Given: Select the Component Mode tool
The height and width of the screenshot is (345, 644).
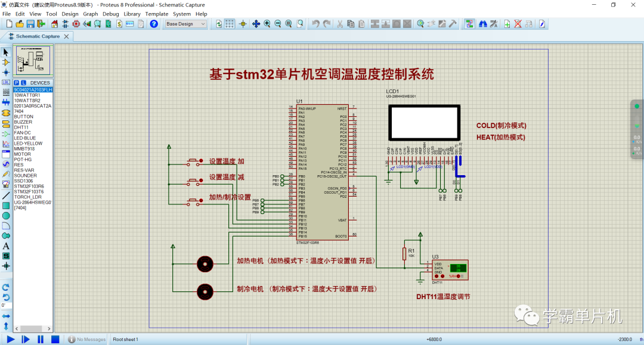Looking at the screenshot, I should [x=6, y=63].
